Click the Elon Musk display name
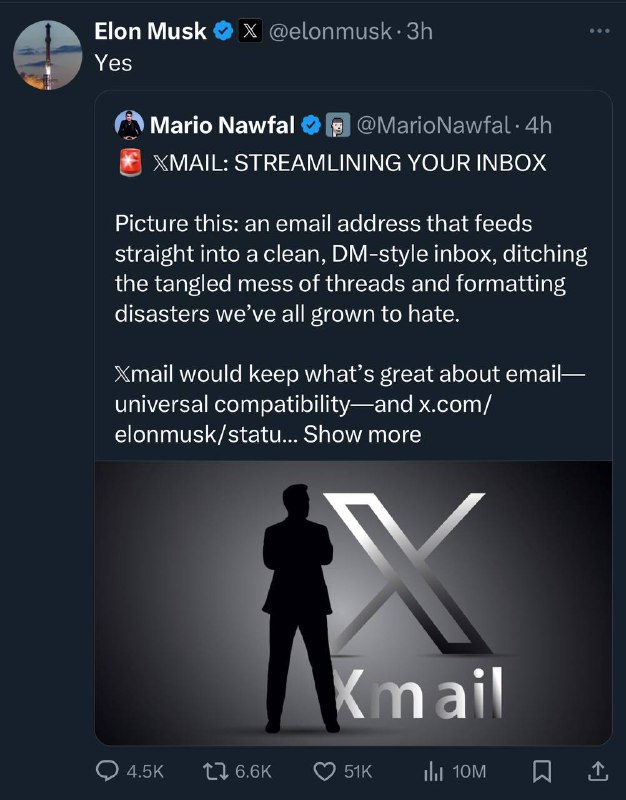The width and height of the screenshot is (626, 800). coord(150,31)
